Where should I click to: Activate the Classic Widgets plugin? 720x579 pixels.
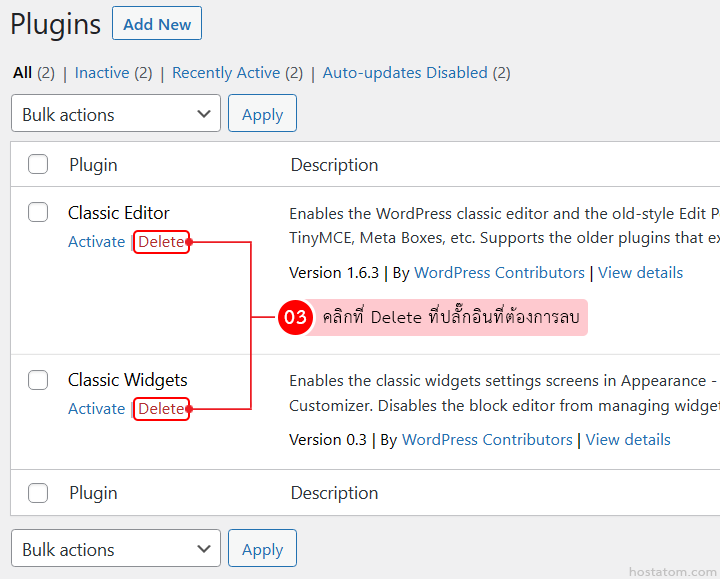tap(96, 409)
